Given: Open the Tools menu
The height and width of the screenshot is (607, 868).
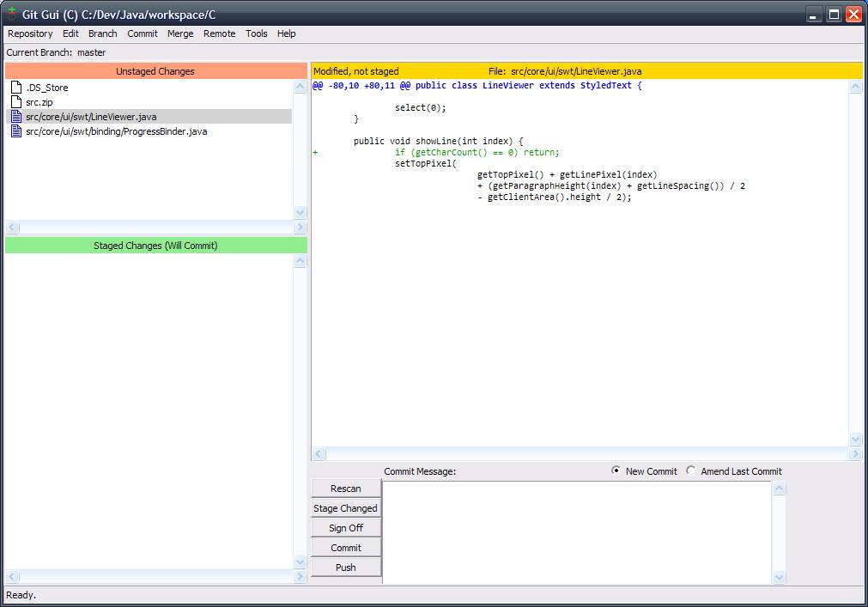Looking at the screenshot, I should point(257,33).
